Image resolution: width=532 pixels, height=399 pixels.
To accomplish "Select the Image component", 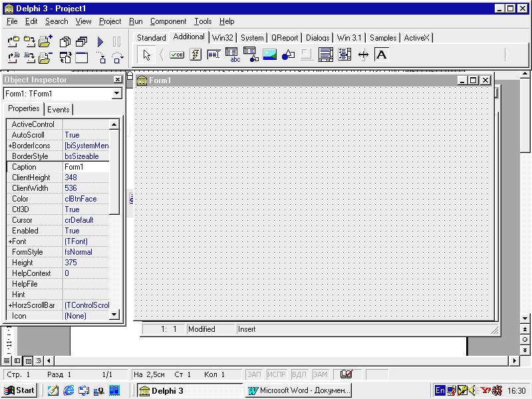I will coord(270,55).
